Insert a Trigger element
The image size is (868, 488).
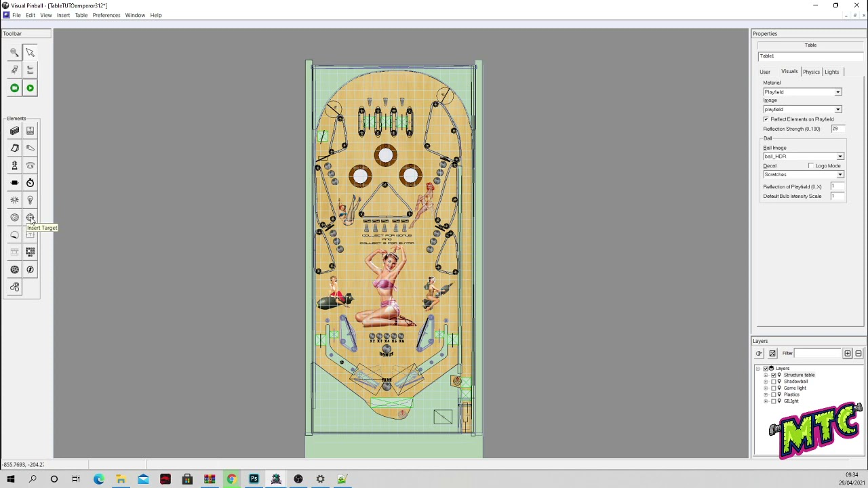click(x=14, y=200)
